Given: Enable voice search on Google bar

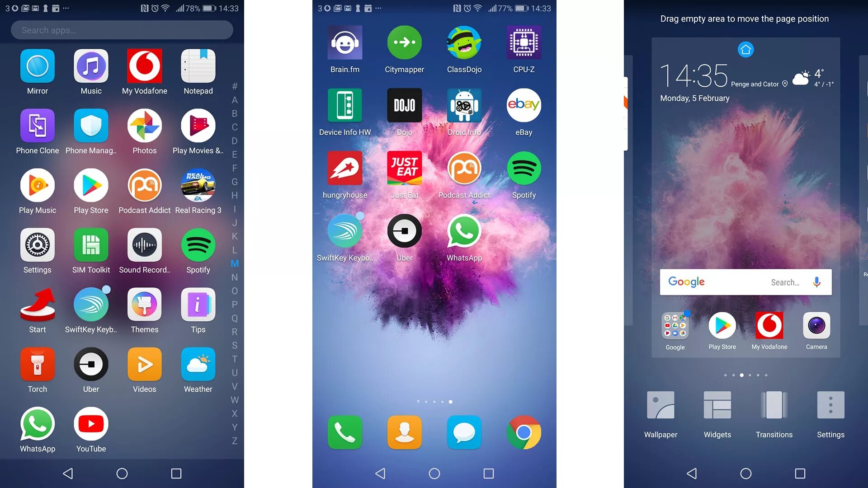Looking at the screenshot, I should point(817,282).
